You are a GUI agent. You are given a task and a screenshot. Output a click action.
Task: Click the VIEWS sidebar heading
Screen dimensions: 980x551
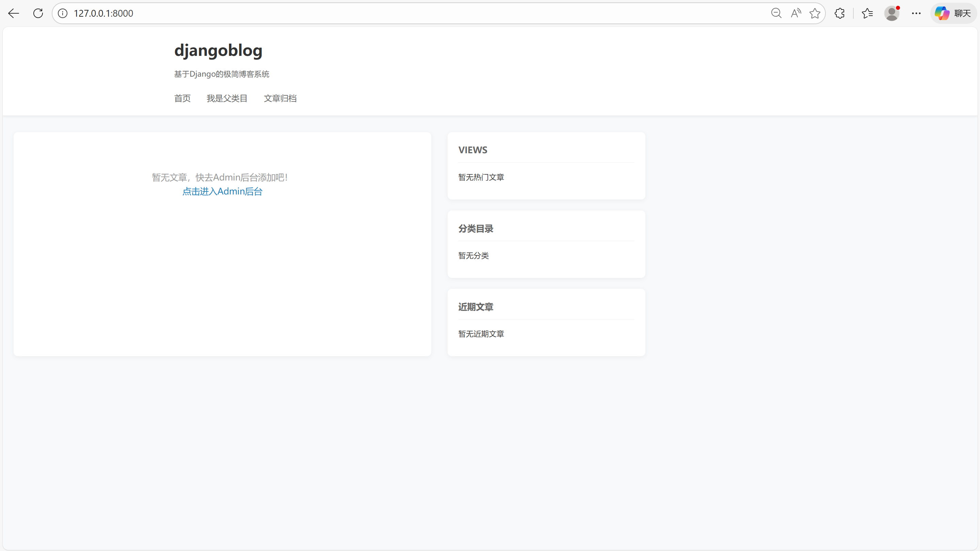(x=472, y=150)
